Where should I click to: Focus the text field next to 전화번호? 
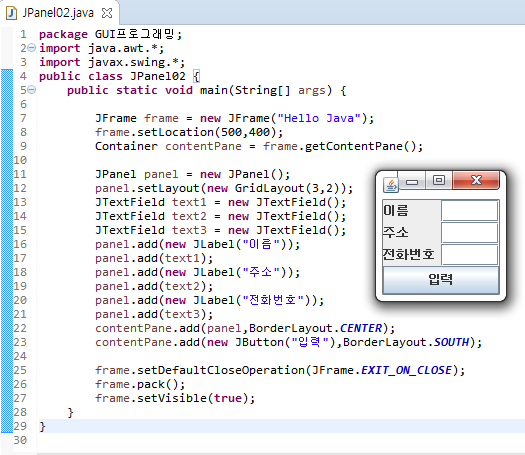pyautogui.click(x=469, y=255)
